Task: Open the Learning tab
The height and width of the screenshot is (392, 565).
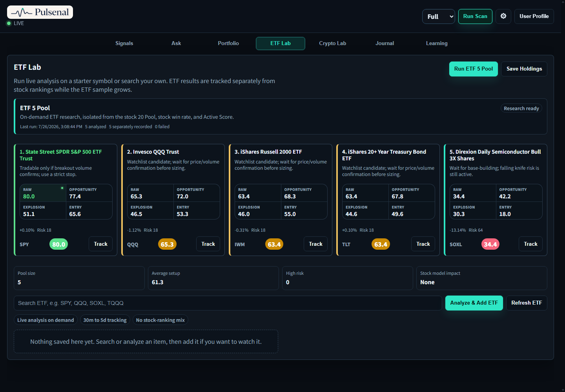Action: [x=437, y=44]
